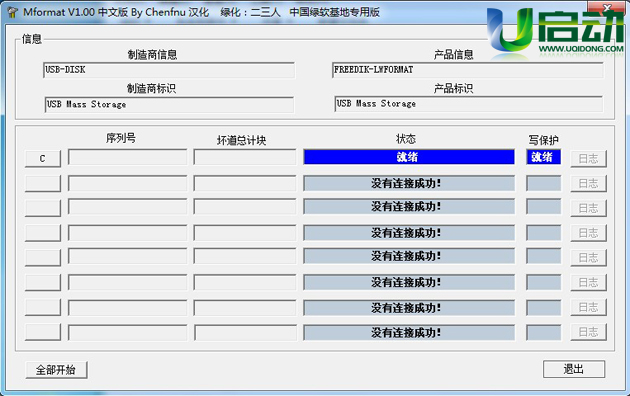Click the 产品标识 USB Mass Storage field

pyautogui.click(x=468, y=104)
